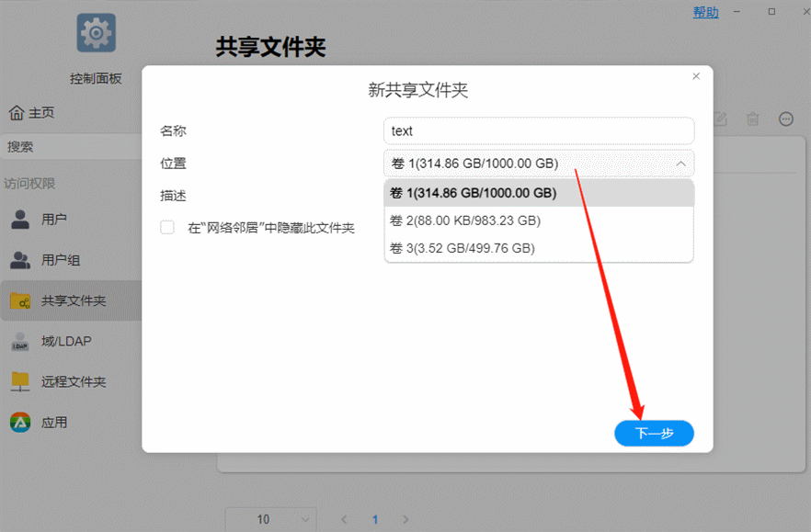Open the 域/LDAP section
This screenshot has width=811, height=532.
coord(71,341)
